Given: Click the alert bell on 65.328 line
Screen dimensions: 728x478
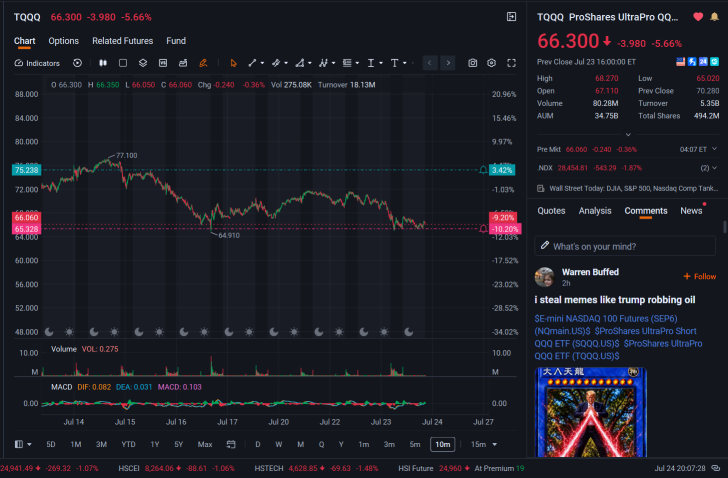Looking at the screenshot, I should point(483,229).
